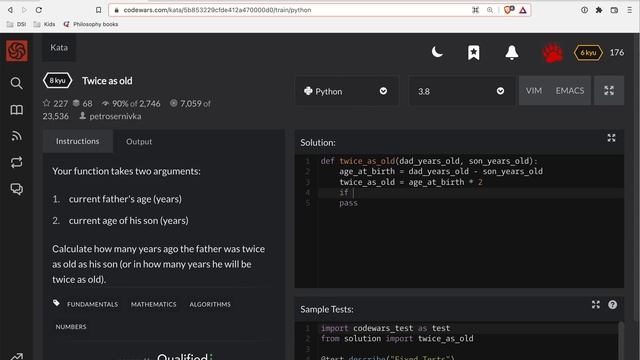The image size is (640, 360).
Task: Click the browser bookmark page icon
Action: click(98, 10)
